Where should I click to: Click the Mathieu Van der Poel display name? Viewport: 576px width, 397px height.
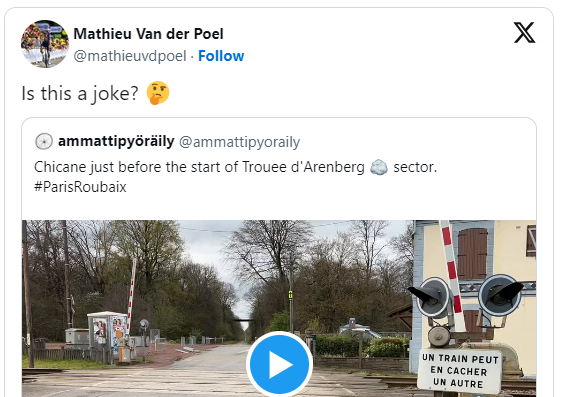coord(148,34)
